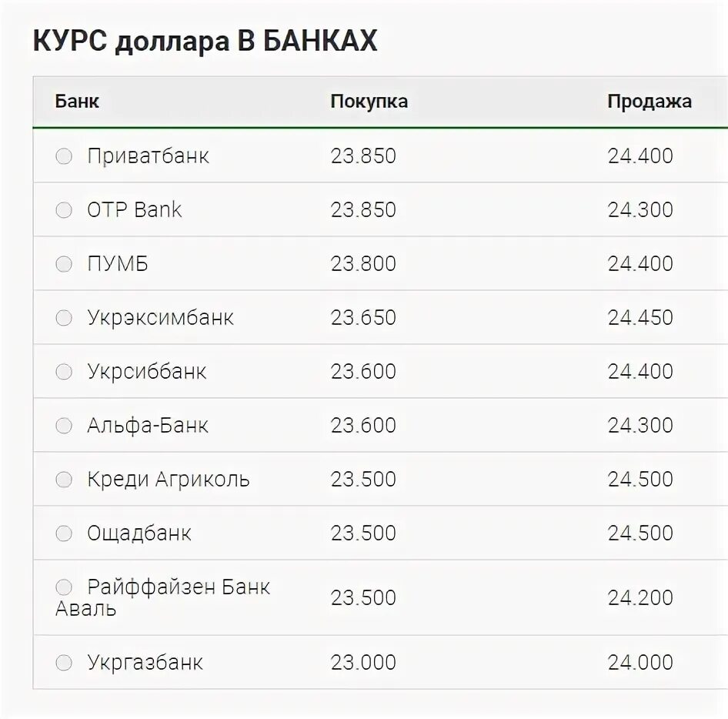Choose the ПУМБ radio option
Viewport: 728px width, 719px height.
pyautogui.click(x=64, y=264)
